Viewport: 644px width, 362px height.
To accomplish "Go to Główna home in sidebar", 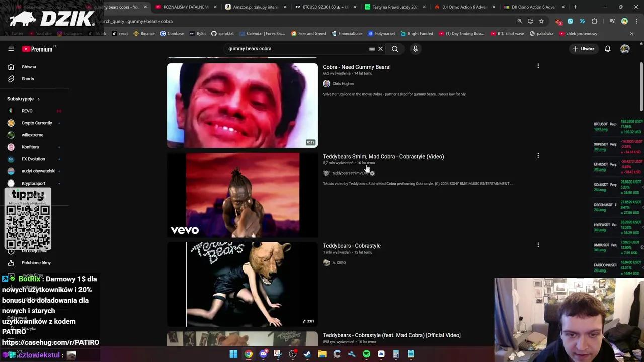I will [29, 67].
